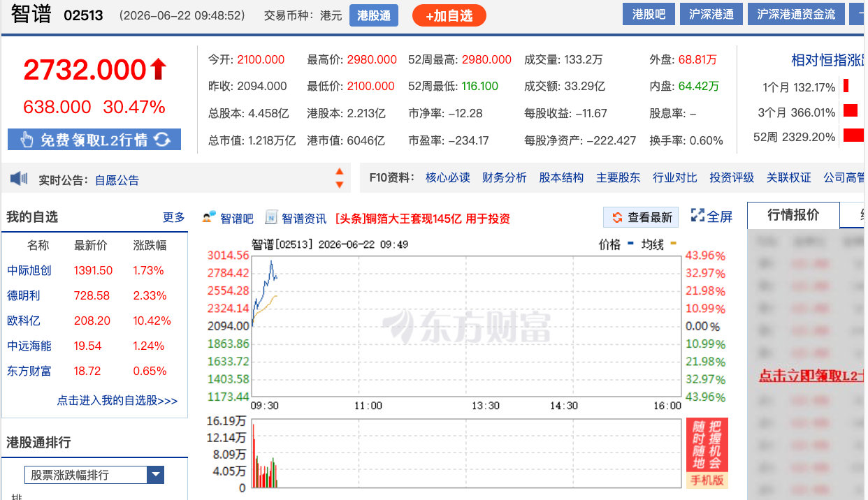Click the fullscreen expand icon
Image resolution: width=868 pixels, height=500 pixels.
tap(697, 216)
